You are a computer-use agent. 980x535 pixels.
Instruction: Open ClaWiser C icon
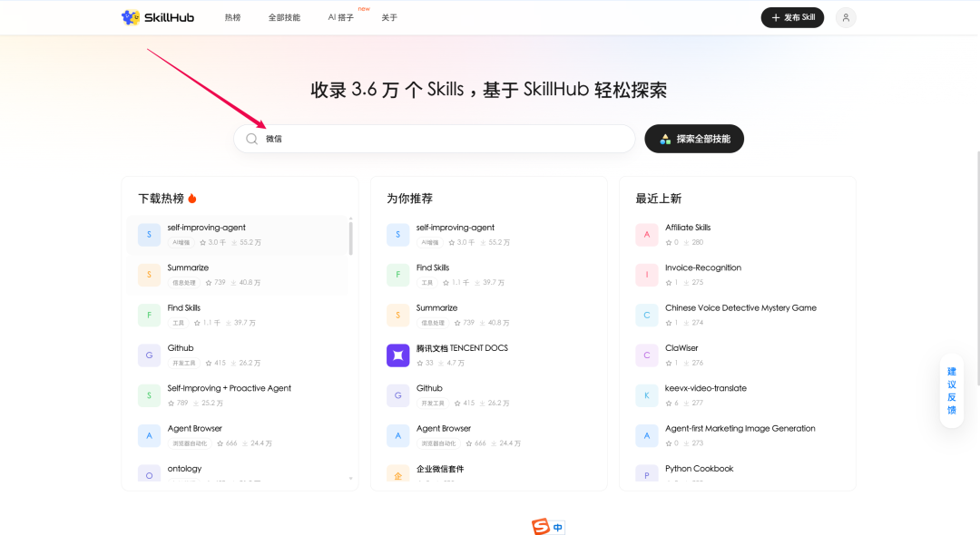pyautogui.click(x=647, y=355)
